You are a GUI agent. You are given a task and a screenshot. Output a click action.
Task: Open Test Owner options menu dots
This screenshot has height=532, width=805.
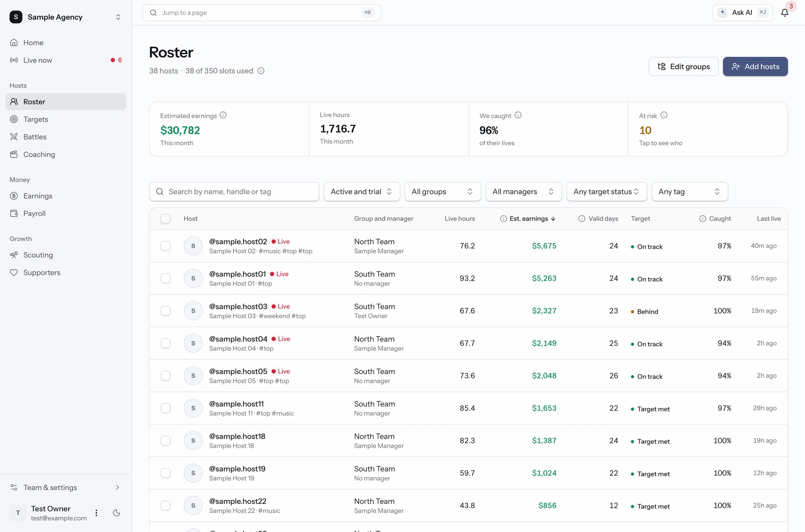96,513
